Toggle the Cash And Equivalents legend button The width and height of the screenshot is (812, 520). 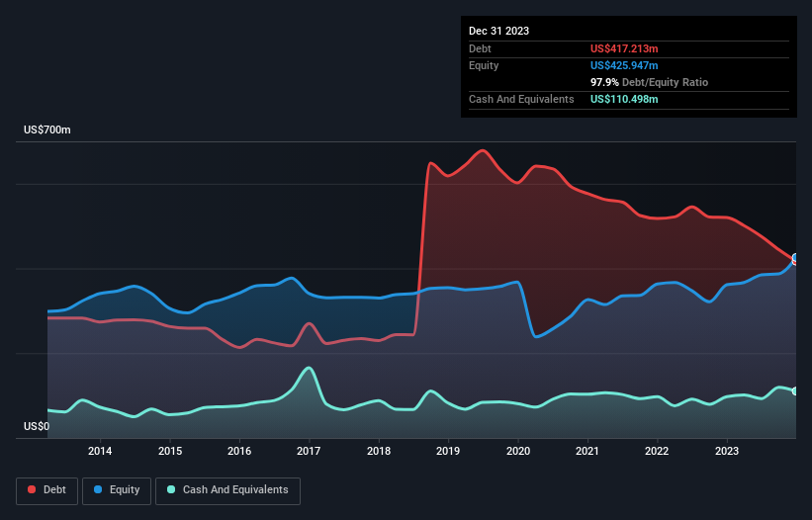click(x=227, y=490)
